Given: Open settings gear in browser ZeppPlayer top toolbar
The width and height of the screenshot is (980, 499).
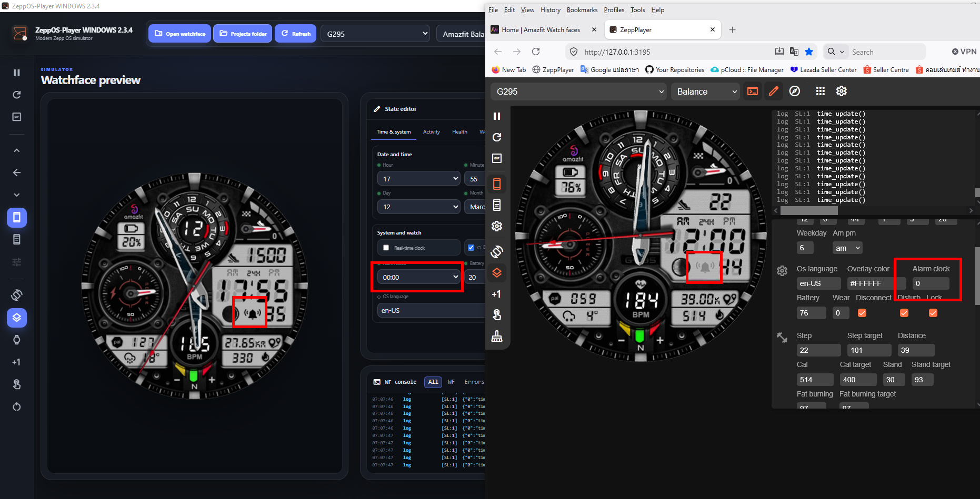Looking at the screenshot, I should click(842, 91).
